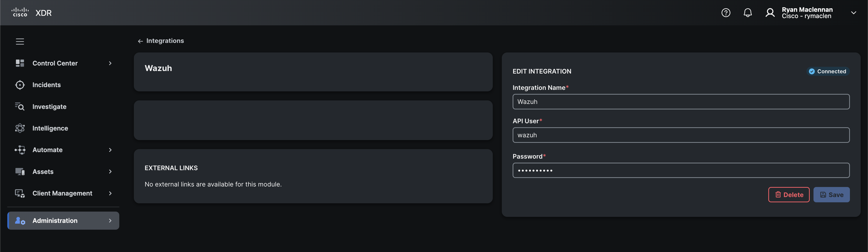Open the account dropdown chevron top right
This screenshot has width=868, height=252.
[853, 13]
